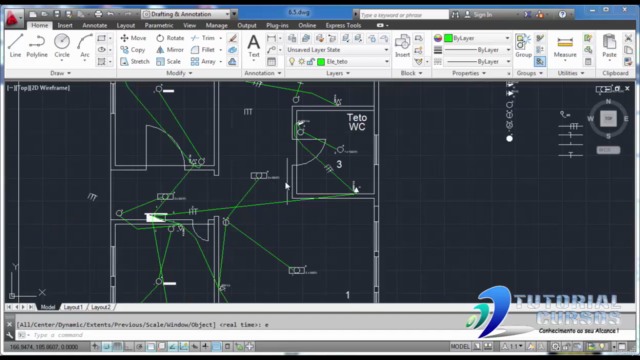Switch to the Parametric ribbon tab

[x=159, y=25]
